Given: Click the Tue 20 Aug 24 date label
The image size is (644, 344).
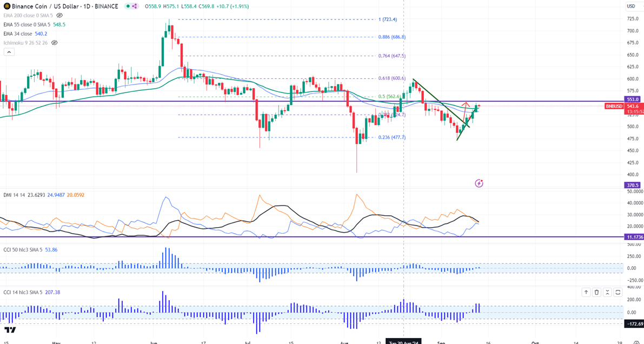Looking at the screenshot, I should coord(403,341).
